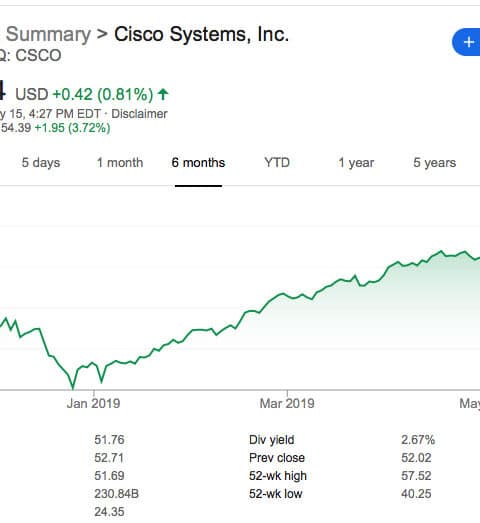This screenshot has height=523, width=480.
Task: Show the 5 years chart
Action: (435, 163)
